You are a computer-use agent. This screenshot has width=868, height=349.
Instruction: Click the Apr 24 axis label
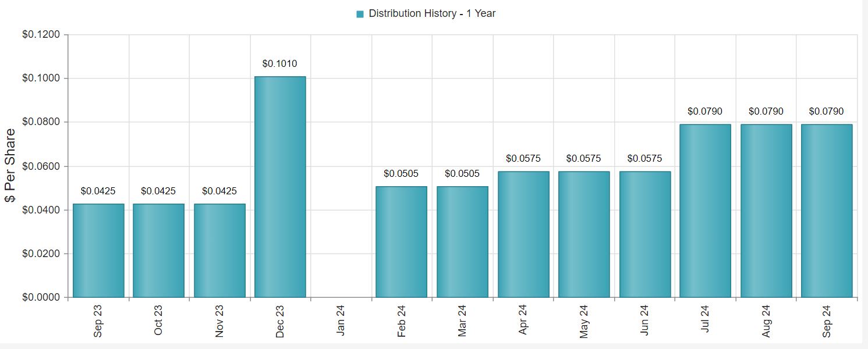click(523, 320)
